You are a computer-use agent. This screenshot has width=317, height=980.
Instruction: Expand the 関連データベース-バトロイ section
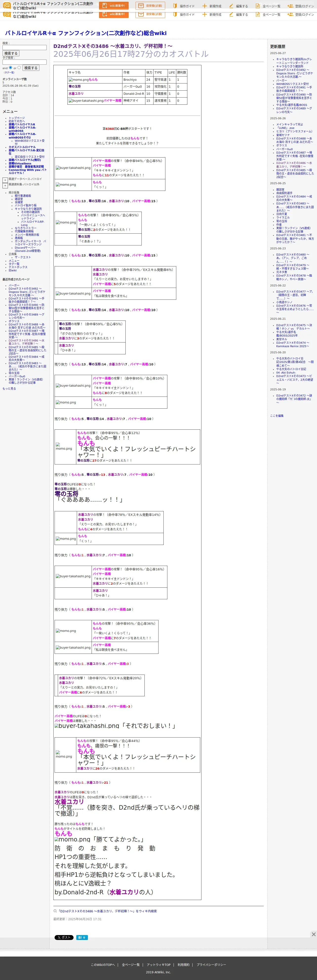click(x=5, y=180)
